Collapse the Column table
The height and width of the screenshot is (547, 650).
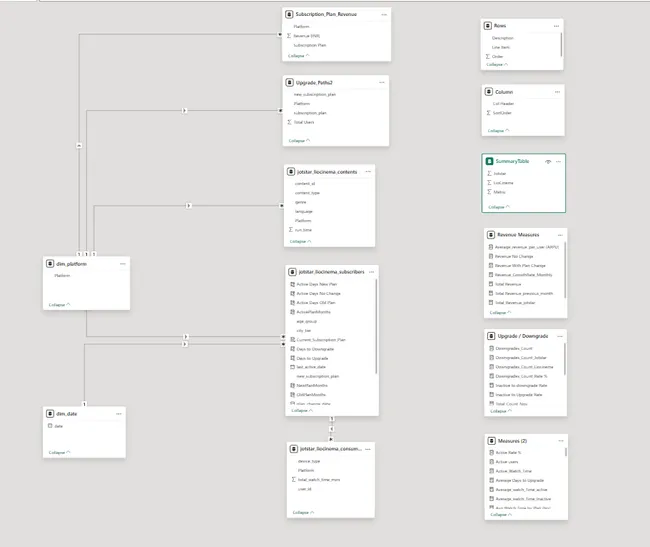[x=498, y=131]
